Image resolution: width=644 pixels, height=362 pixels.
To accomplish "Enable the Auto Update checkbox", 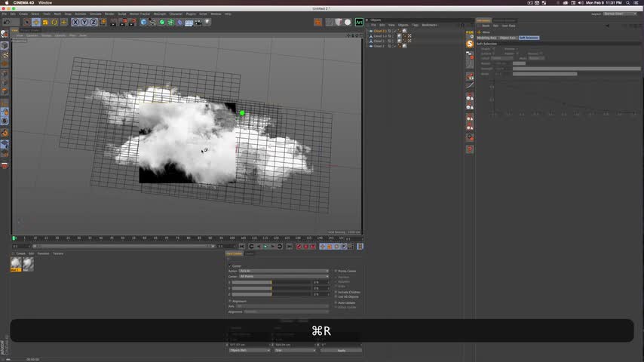I will point(336,303).
